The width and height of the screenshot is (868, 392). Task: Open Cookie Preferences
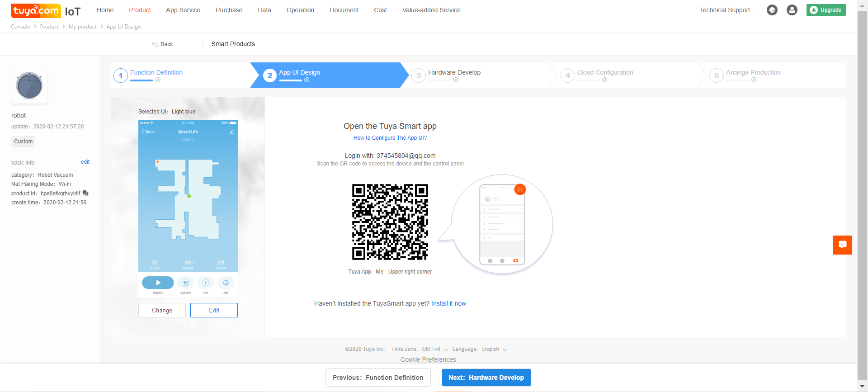click(x=428, y=359)
